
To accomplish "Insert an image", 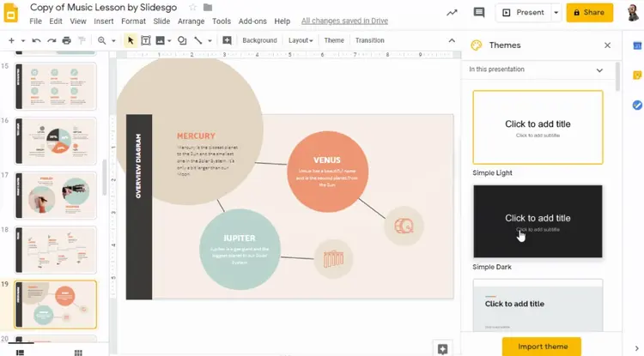I will click(x=161, y=40).
